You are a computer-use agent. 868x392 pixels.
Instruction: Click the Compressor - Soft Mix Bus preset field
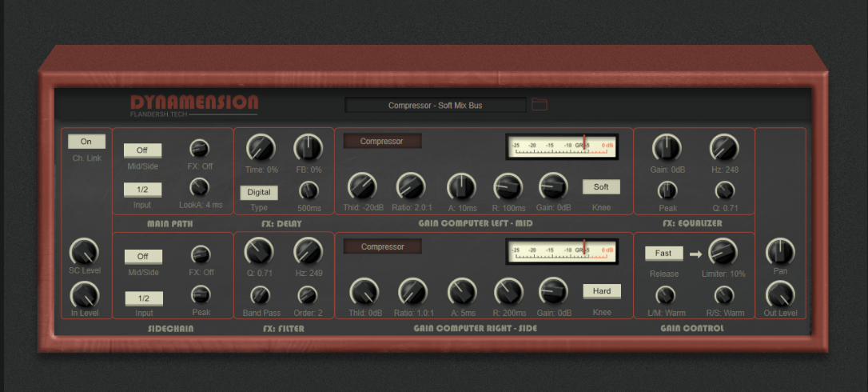pos(435,105)
